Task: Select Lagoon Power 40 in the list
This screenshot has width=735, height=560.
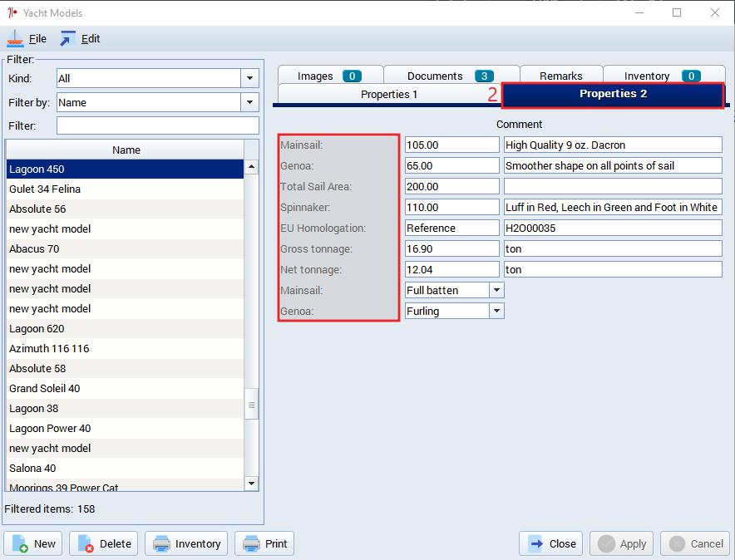Action: coord(126,428)
